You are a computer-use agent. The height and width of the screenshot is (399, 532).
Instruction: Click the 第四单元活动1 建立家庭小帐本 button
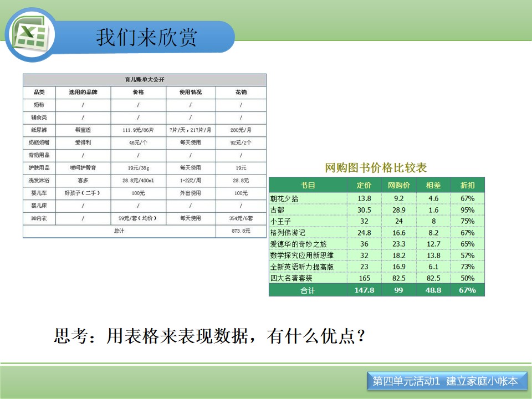[447, 381]
